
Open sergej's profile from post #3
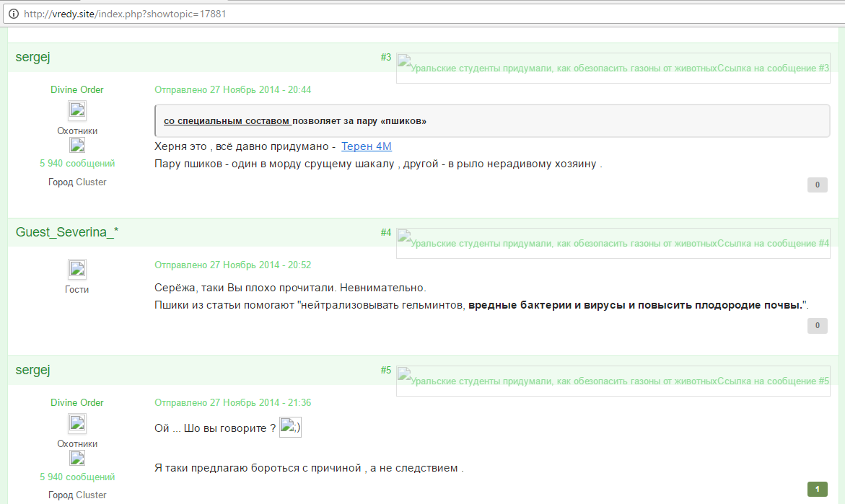click(32, 57)
